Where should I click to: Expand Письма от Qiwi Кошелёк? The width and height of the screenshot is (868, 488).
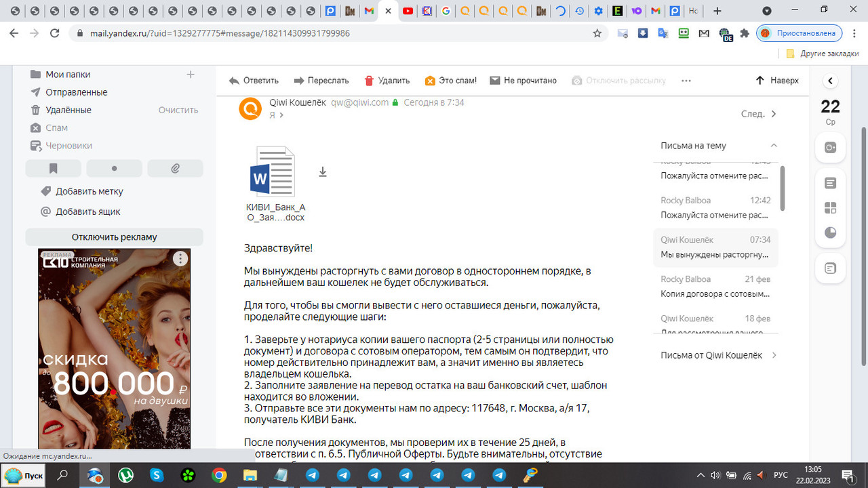(x=774, y=355)
